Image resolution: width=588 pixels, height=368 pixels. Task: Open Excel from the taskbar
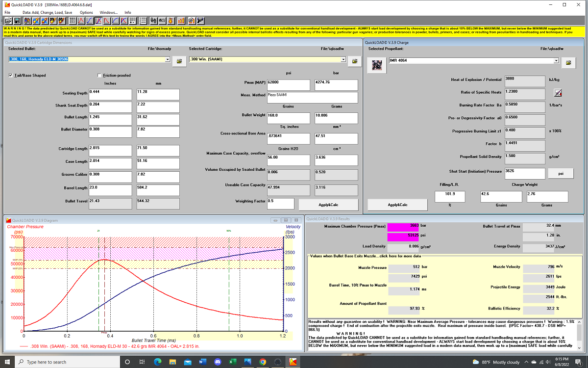click(233, 362)
